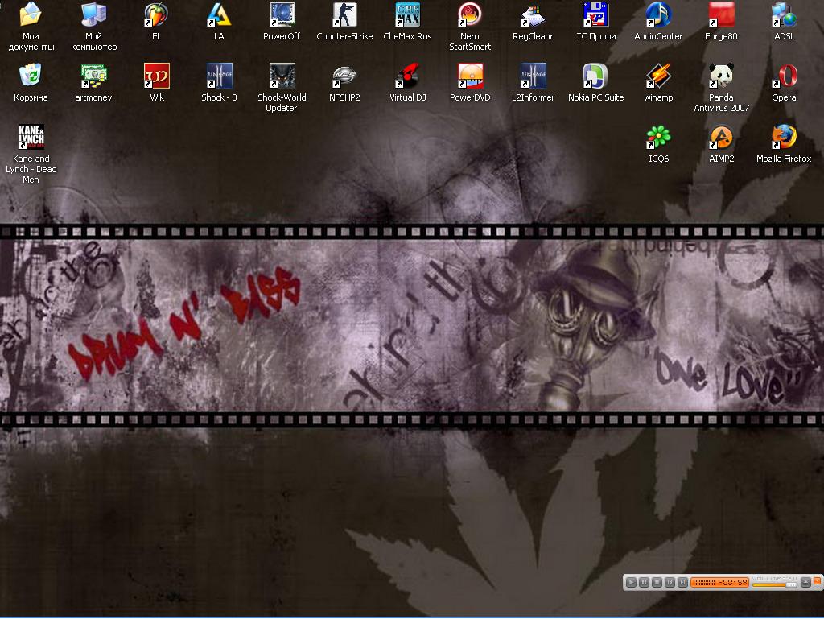The height and width of the screenshot is (644, 824).
Task: Click the small orange corner button of mini player
Action: coord(817,580)
